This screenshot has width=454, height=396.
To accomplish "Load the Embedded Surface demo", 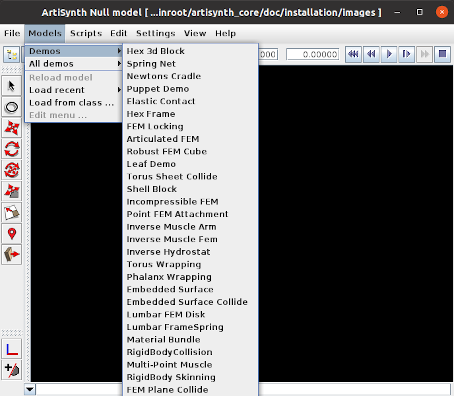I will click(x=191, y=289).
